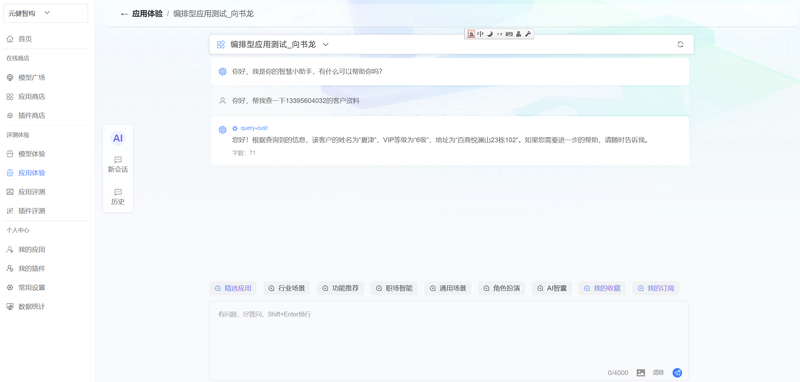Click the back arrow beside 应用体验
Image resolution: width=800 pixels, height=382 pixels.
[x=124, y=14]
